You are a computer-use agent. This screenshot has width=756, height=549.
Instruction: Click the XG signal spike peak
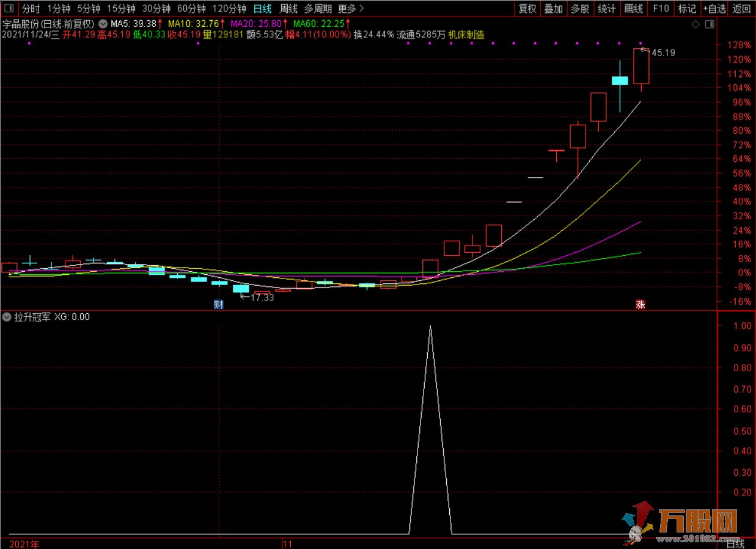tap(430, 327)
